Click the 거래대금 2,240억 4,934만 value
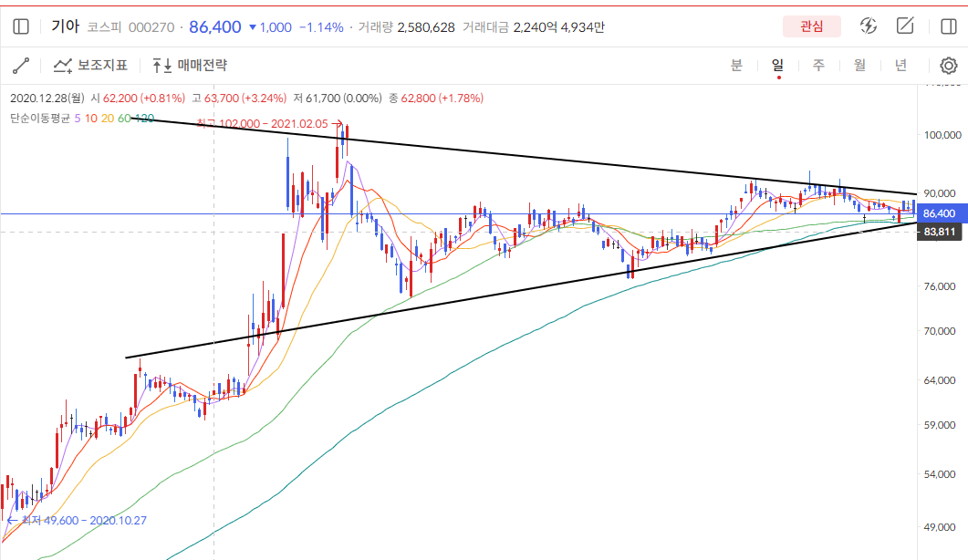Image resolution: width=968 pixels, height=560 pixels. [x=534, y=27]
